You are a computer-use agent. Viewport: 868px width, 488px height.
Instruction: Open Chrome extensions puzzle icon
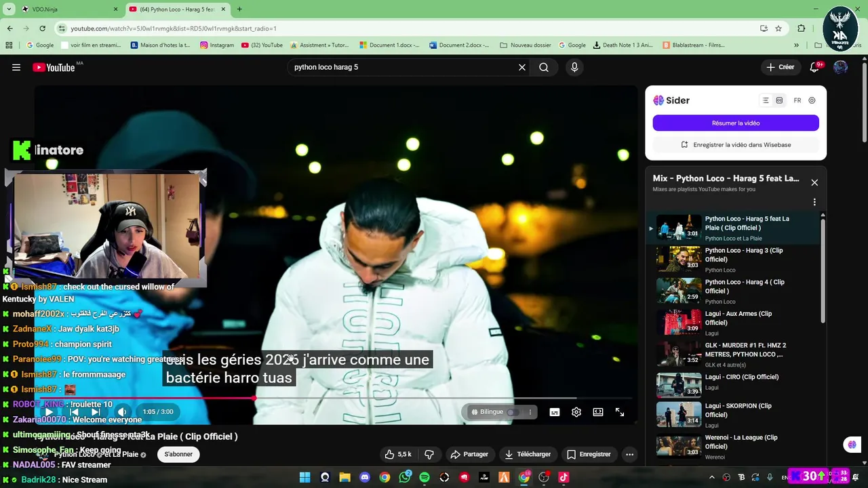[x=802, y=28]
